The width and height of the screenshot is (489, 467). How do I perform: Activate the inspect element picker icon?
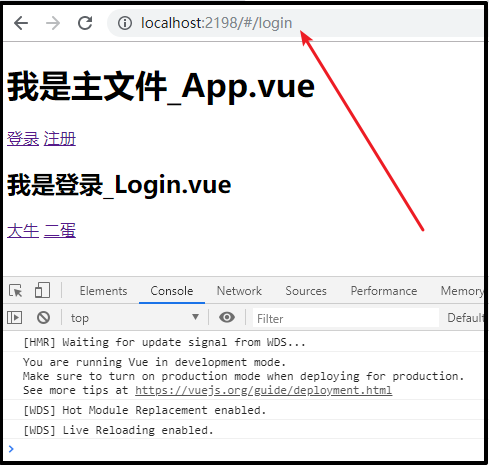(x=16, y=291)
